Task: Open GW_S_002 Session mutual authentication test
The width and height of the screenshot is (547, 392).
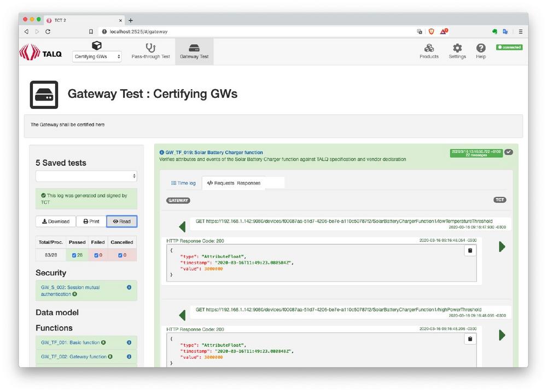Action: [70, 290]
